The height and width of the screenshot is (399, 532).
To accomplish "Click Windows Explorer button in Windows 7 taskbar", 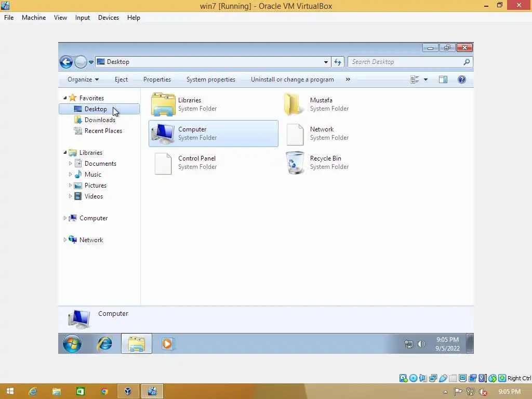I will coord(137,344).
